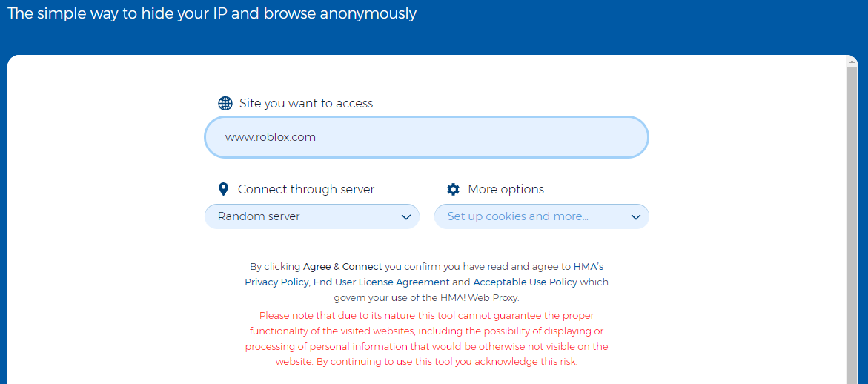Focus the site URL field containing www.roblox.com
The width and height of the screenshot is (868, 384).
[426, 137]
